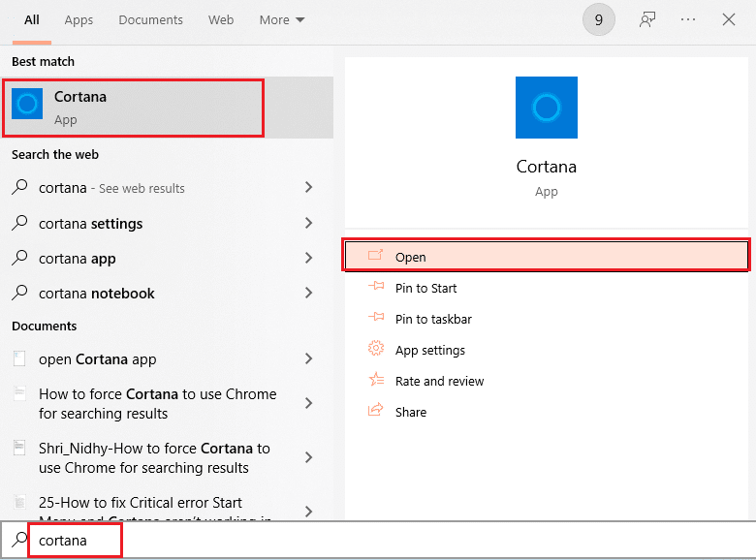
Task: Click 'How to force Cortana to use Chrome' result
Action: [158, 403]
